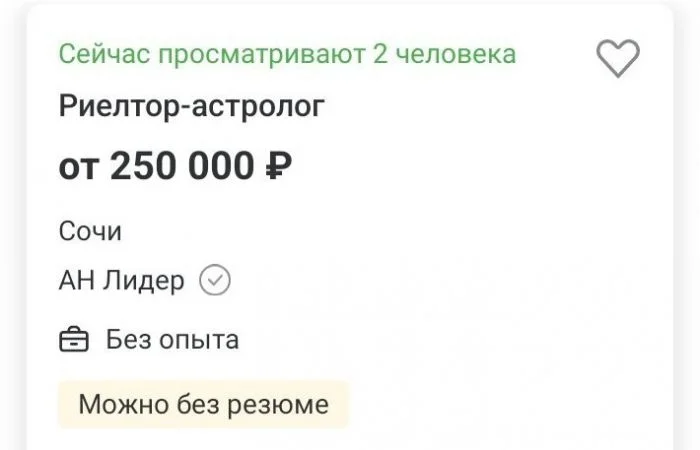This screenshot has width=700, height=450.
Task: Click the verified checkmark next to АН Лидер
Action: [x=215, y=281]
